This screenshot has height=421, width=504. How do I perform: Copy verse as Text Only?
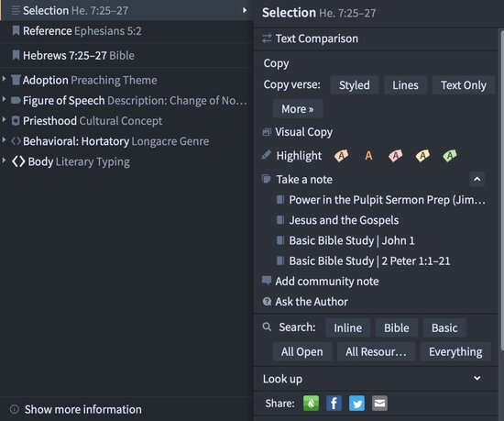[x=463, y=85]
